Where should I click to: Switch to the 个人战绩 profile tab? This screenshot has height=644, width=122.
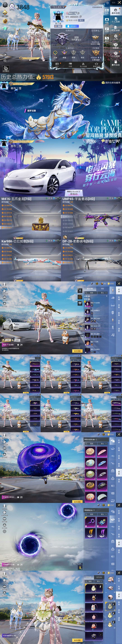(116, 20)
